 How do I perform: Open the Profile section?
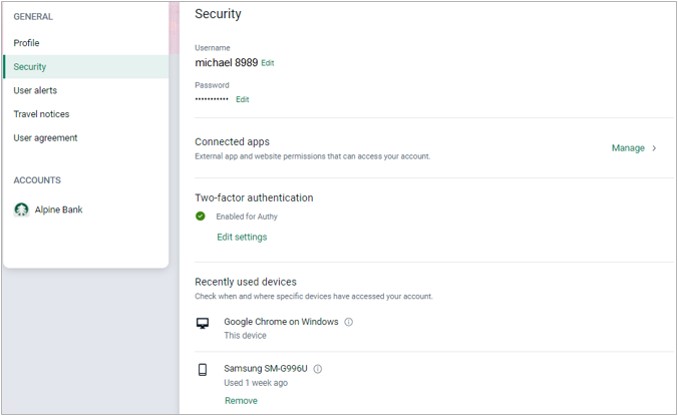point(26,43)
